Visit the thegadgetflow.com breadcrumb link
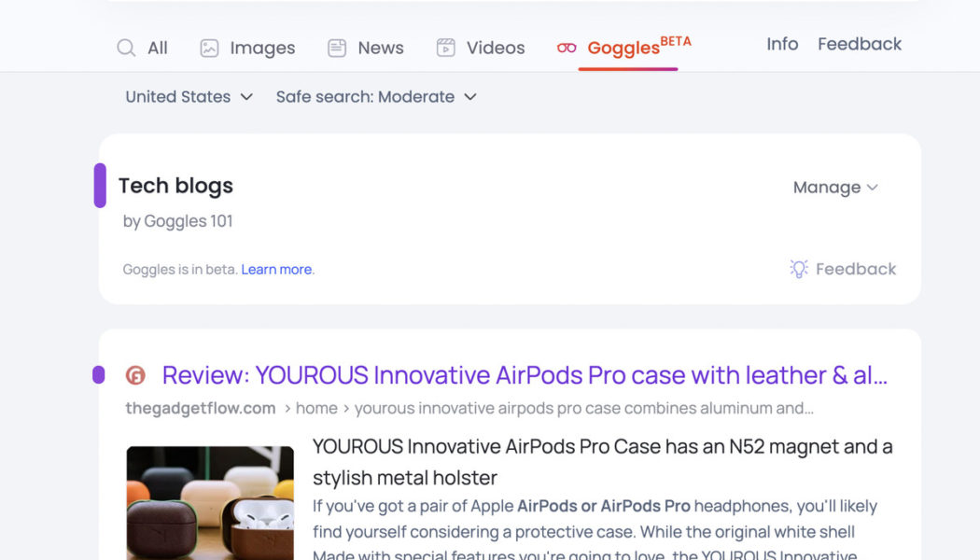This screenshot has width=980, height=560. coord(200,408)
